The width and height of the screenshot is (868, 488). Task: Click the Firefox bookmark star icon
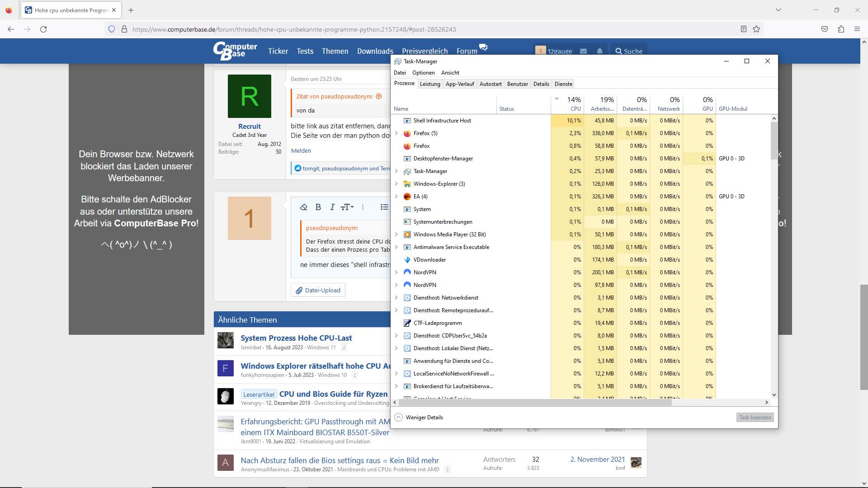click(x=756, y=29)
